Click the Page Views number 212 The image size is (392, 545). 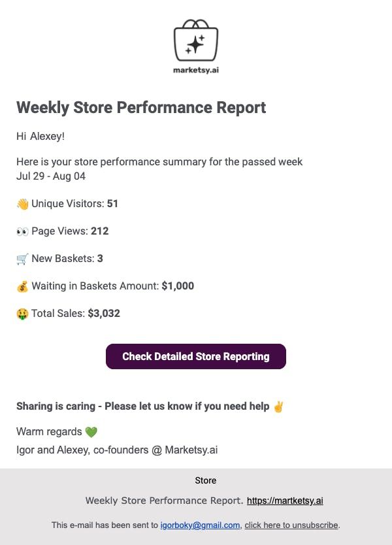pyautogui.click(x=100, y=231)
